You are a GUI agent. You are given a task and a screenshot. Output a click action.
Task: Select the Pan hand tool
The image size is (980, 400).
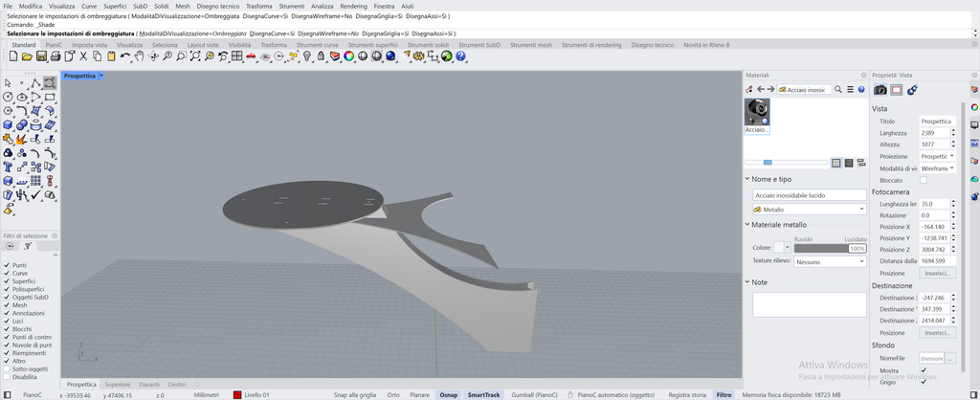(x=140, y=56)
